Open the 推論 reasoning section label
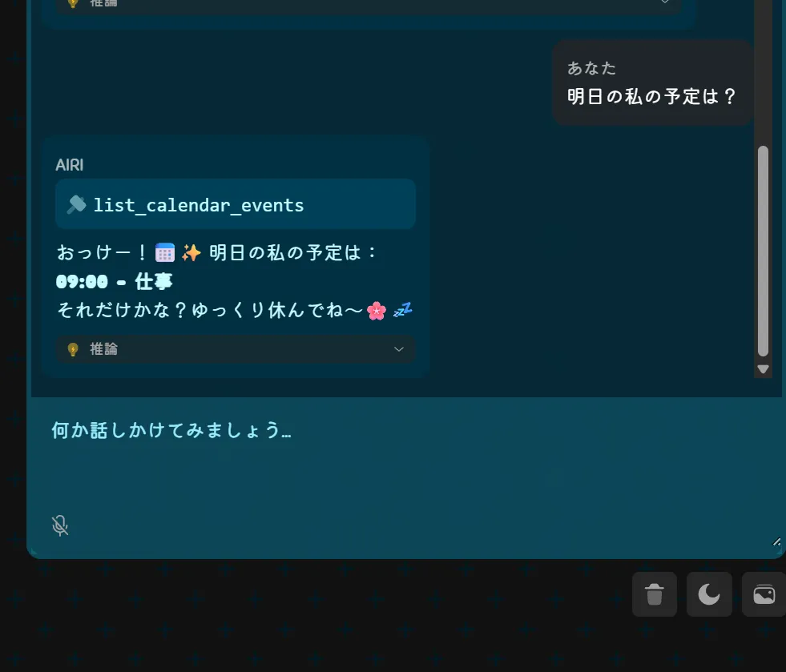 pyautogui.click(x=103, y=348)
